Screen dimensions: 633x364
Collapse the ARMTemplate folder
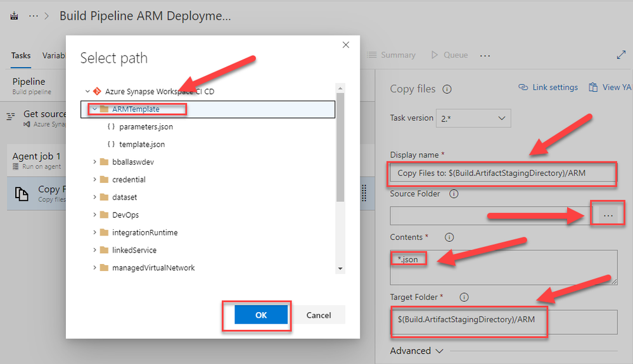click(x=94, y=110)
